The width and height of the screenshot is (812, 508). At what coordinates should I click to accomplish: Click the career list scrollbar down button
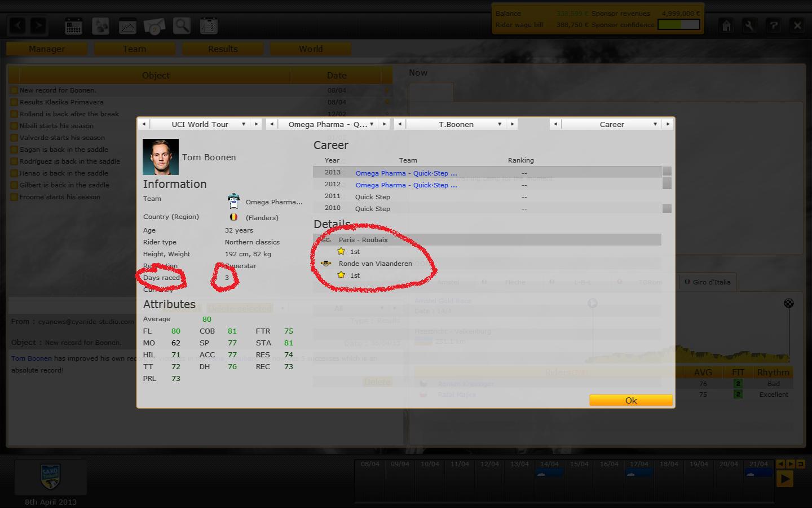click(667, 208)
